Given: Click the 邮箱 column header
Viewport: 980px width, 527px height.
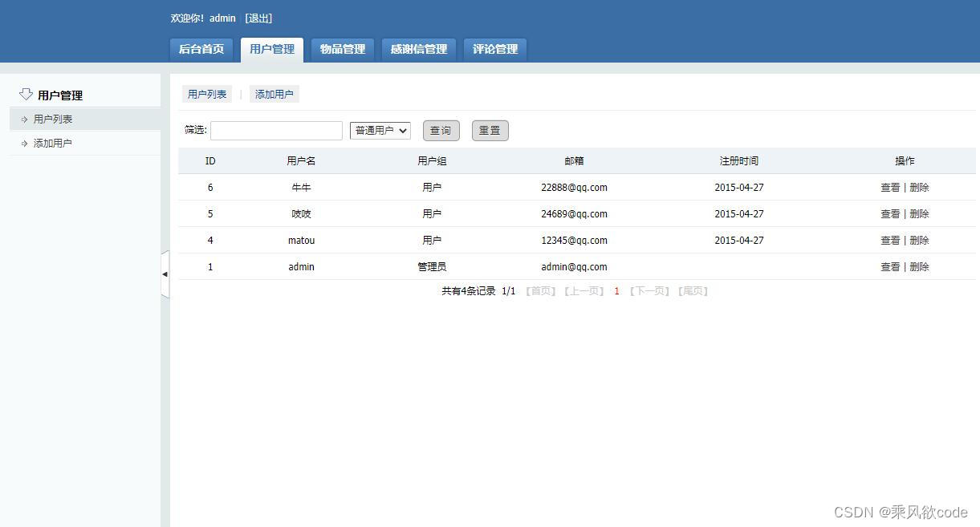Looking at the screenshot, I should pyautogui.click(x=574, y=161).
